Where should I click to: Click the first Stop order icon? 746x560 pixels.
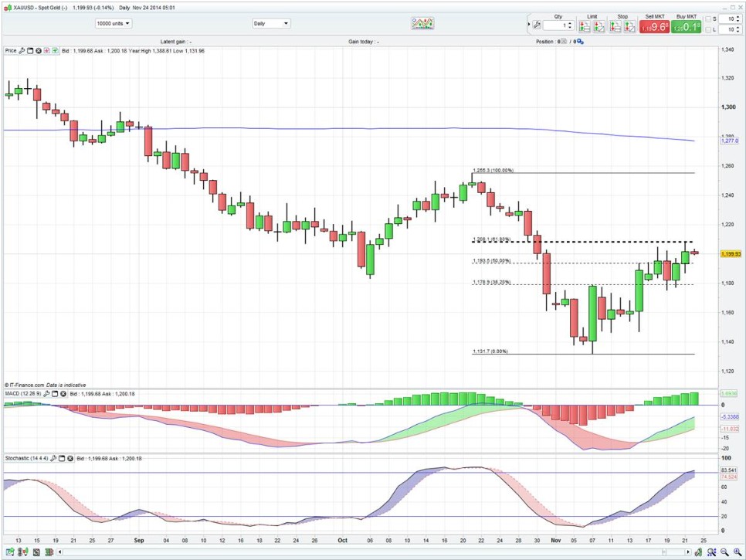point(615,26)
